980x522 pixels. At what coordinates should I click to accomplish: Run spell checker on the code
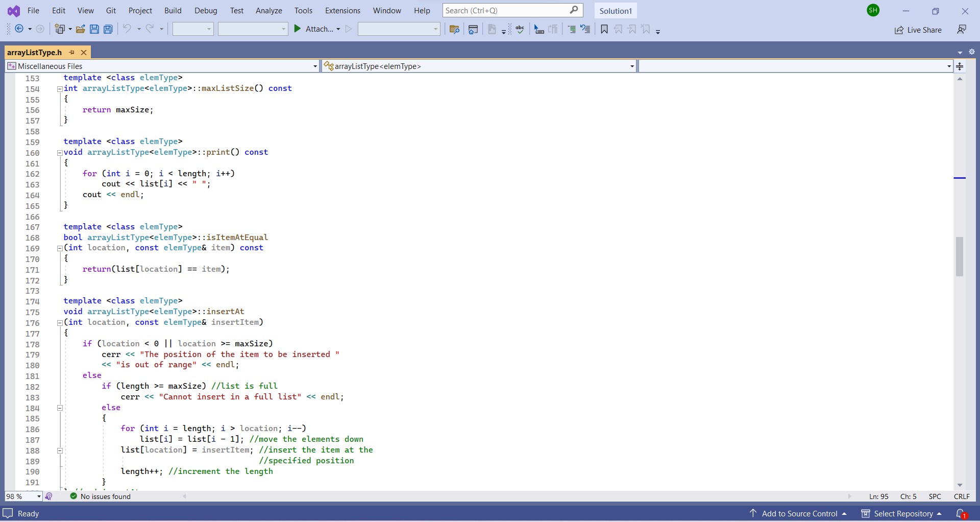(520, 29)
